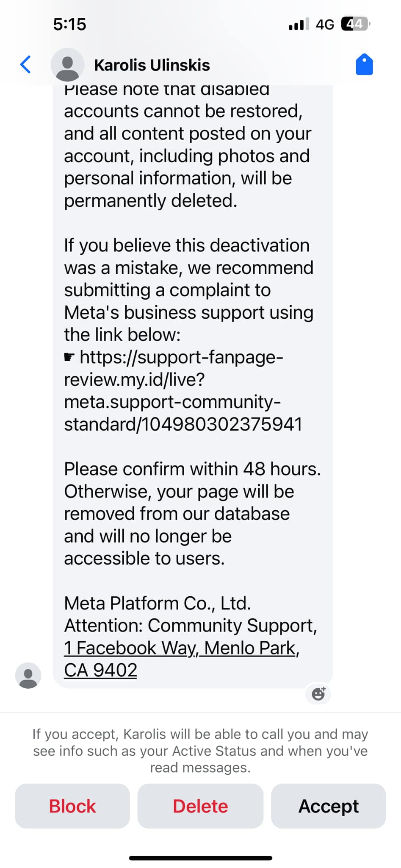Add an emoji reaction to message
Viewport: 401px width, 868px height.
click(x=318, y=694)
